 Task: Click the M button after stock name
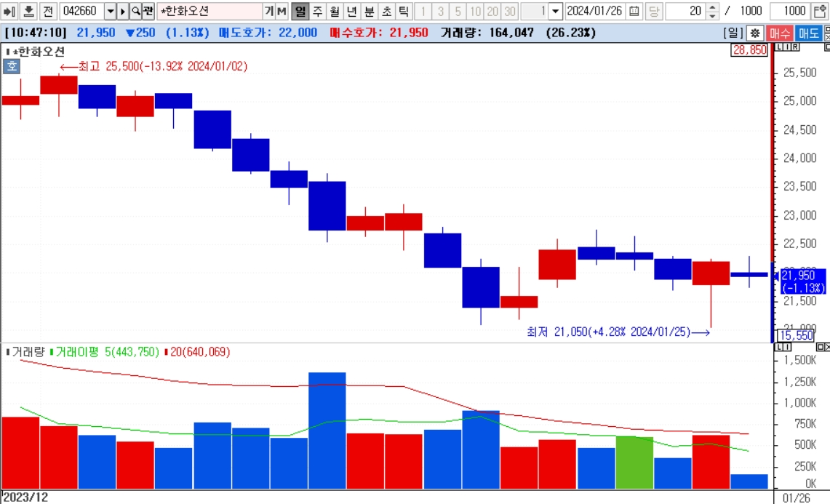pos(282,11)
